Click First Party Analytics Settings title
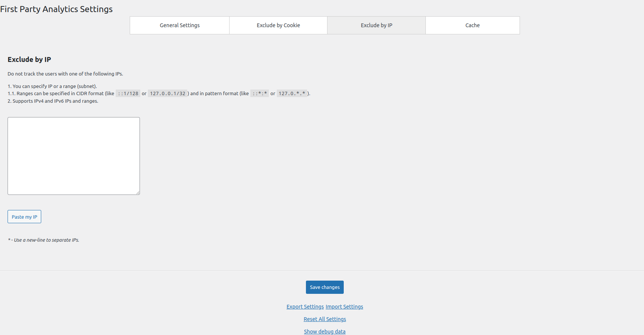The image size is (644, 335). click(x=56, y=9)
